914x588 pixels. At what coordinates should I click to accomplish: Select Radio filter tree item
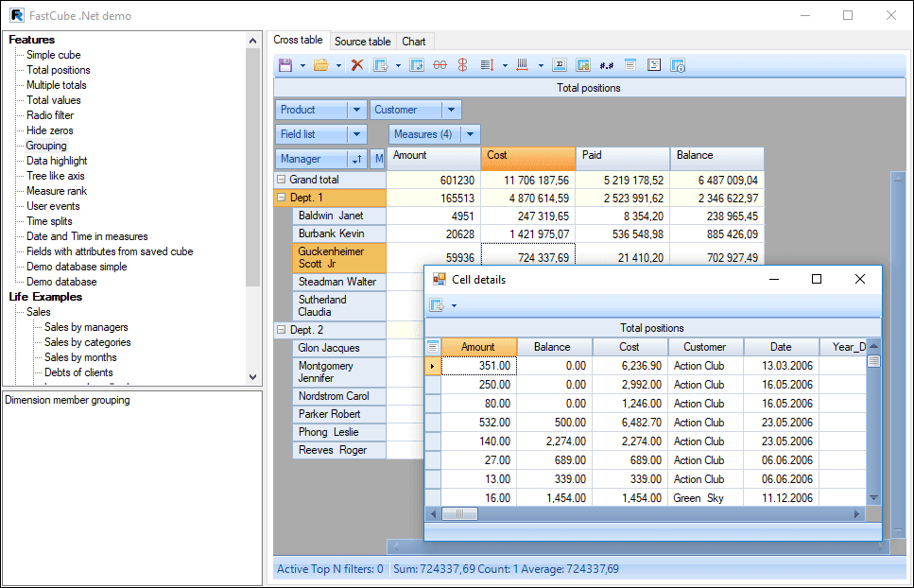[50, 115]
